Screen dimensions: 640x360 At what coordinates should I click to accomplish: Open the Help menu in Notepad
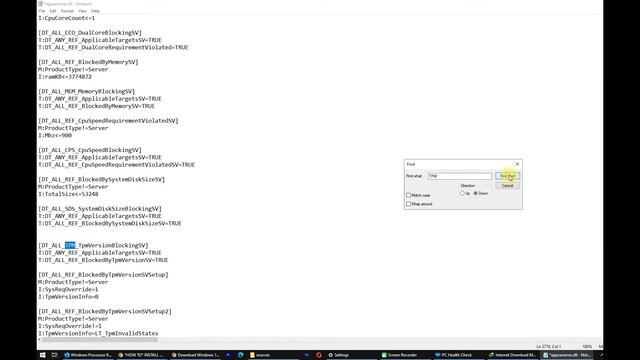pyautogui.click(x=95, y=11)
